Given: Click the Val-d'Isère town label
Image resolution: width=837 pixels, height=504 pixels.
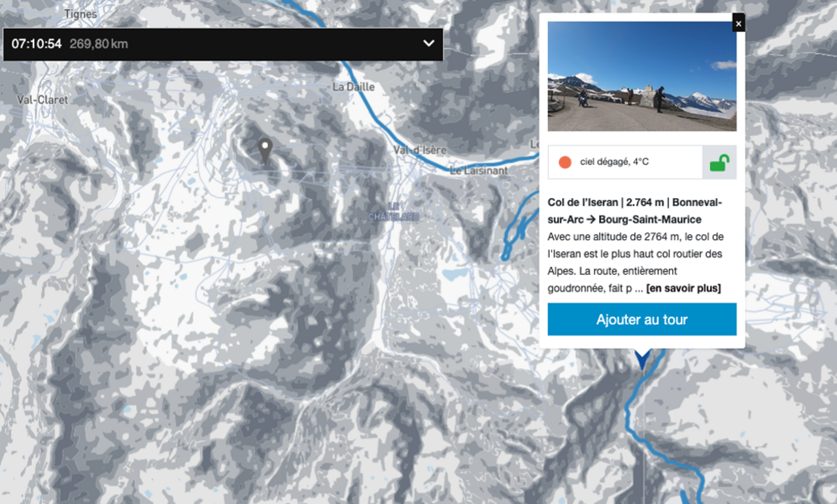Looking at the screenshot, I should pyautogui.click(x=420, y=150).
